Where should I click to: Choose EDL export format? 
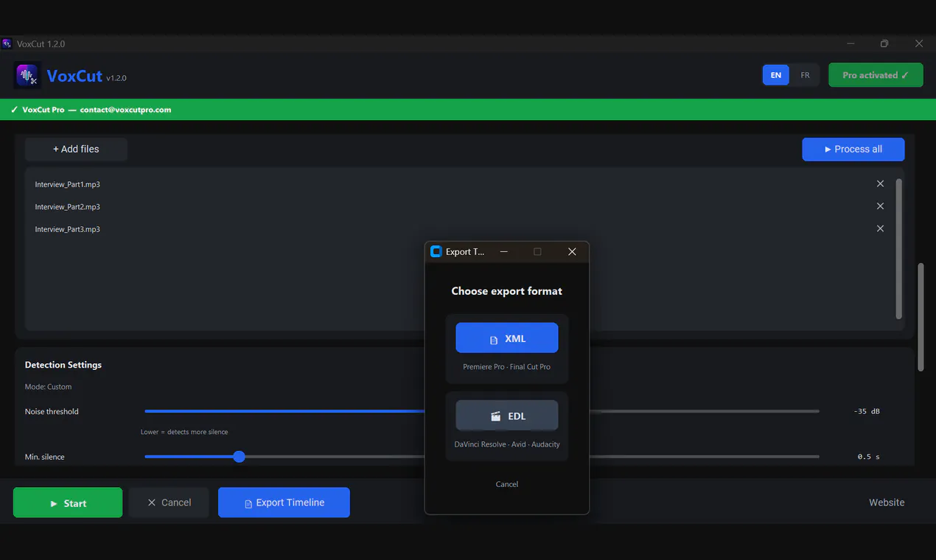click(507, 416)
